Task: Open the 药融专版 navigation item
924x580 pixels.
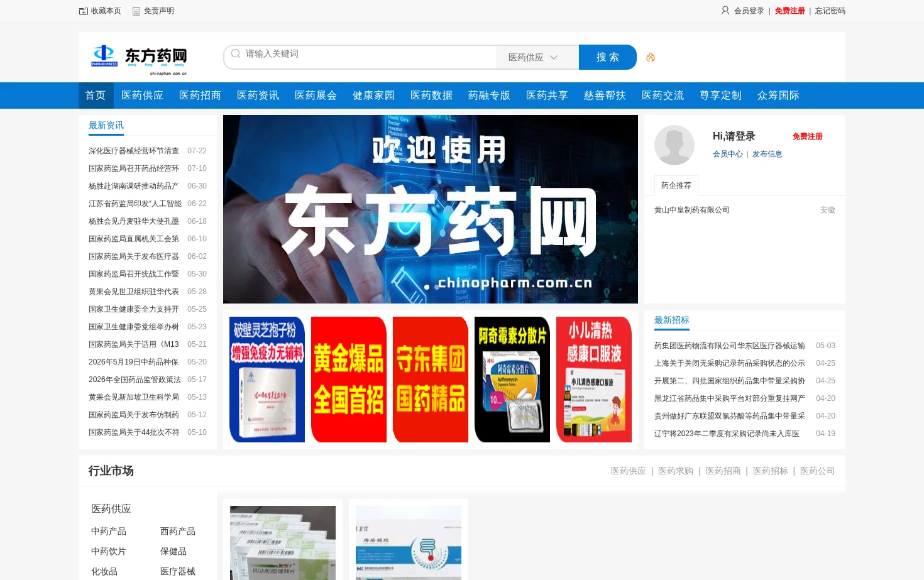Action: 490,96
